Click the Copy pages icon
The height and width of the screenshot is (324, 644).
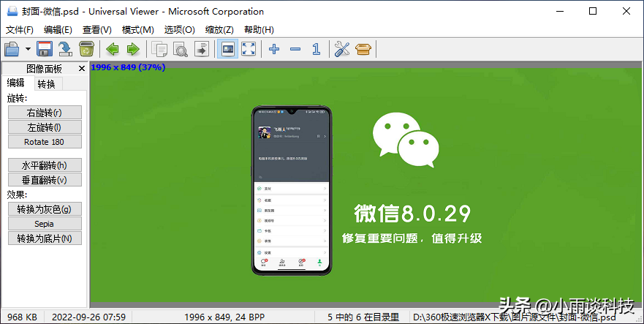click(x=159, y=49)
